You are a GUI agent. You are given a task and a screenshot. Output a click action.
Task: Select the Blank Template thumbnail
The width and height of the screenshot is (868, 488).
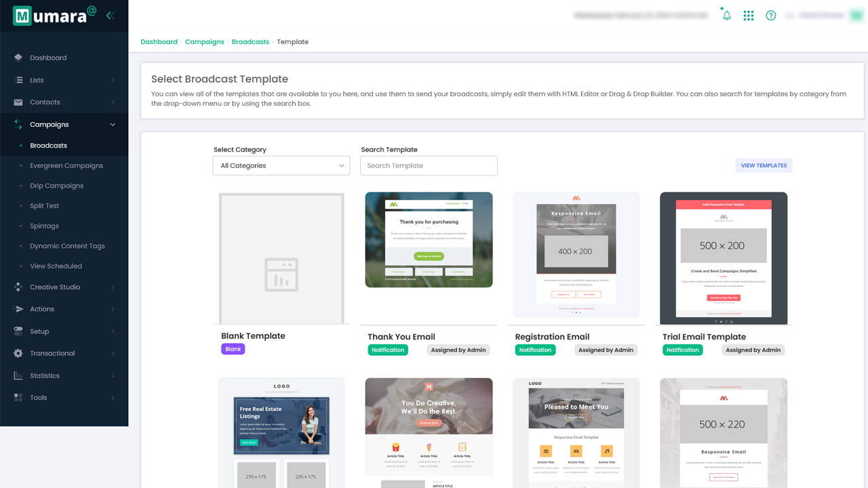coord(281,258)
